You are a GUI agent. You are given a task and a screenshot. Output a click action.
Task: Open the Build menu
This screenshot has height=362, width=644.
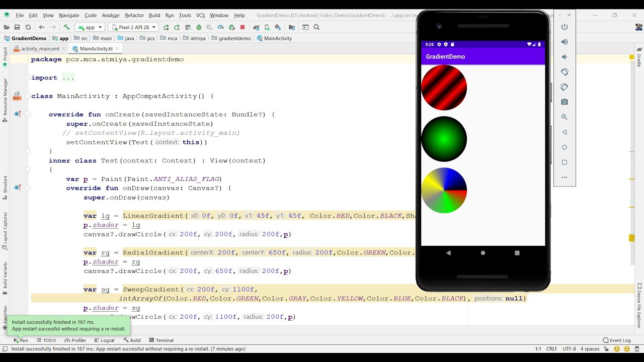click(154, 16)
